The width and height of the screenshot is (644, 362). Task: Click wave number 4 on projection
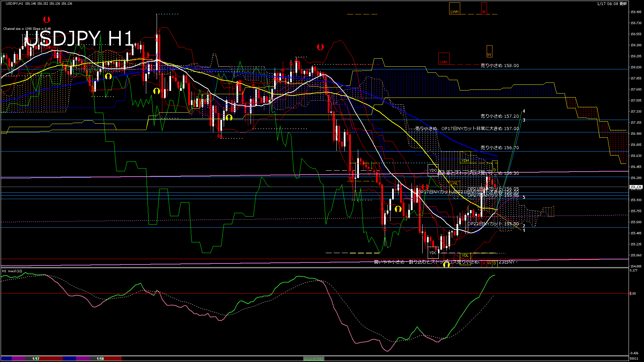524,111
